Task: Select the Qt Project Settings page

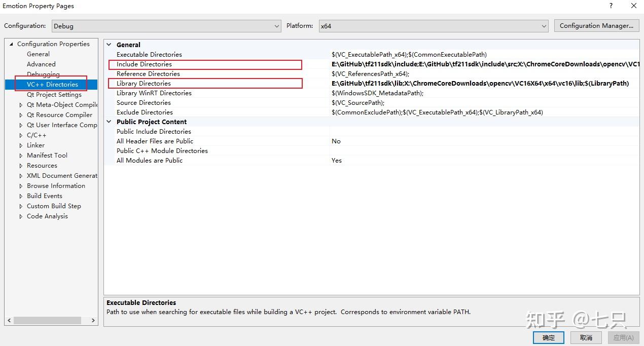Action: pyautogui.click(x=54, y=94)
